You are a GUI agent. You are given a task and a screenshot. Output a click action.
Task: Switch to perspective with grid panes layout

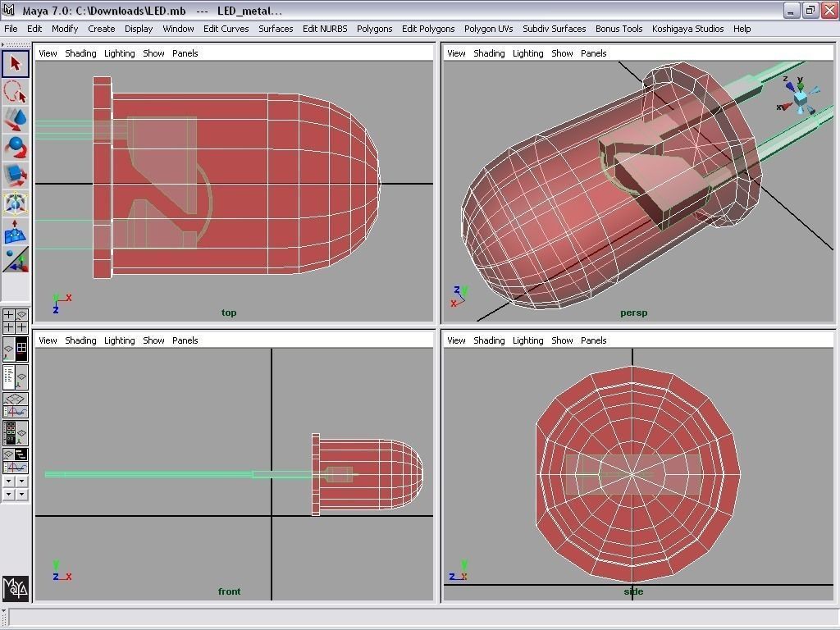point(15,349)
